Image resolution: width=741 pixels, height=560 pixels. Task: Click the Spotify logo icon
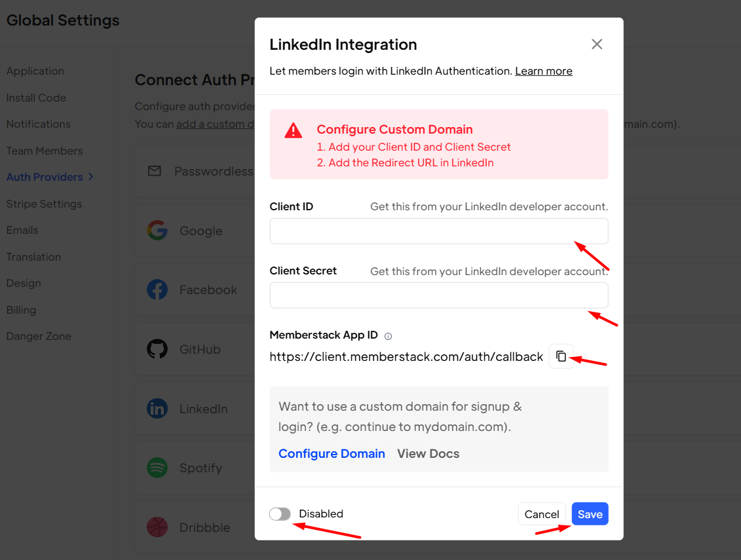(157, 468)
